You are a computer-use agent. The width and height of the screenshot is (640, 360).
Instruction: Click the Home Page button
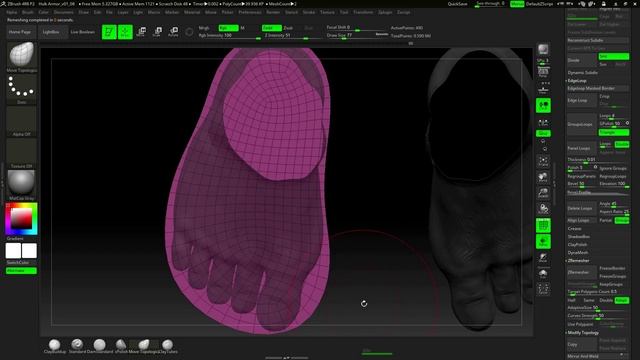[x=20, y=32]
